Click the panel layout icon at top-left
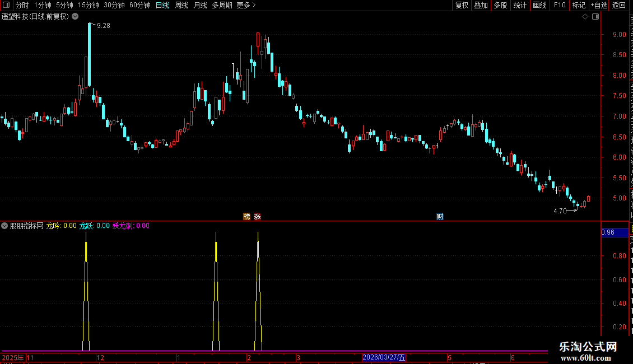The height and width of the screenshot is (364, 633). point(6,5)
